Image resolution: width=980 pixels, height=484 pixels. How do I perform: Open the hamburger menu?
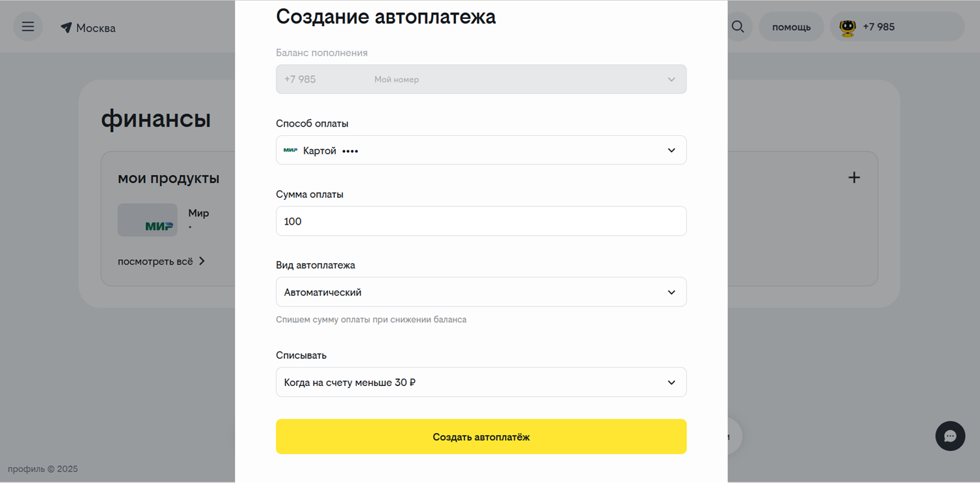27,27
